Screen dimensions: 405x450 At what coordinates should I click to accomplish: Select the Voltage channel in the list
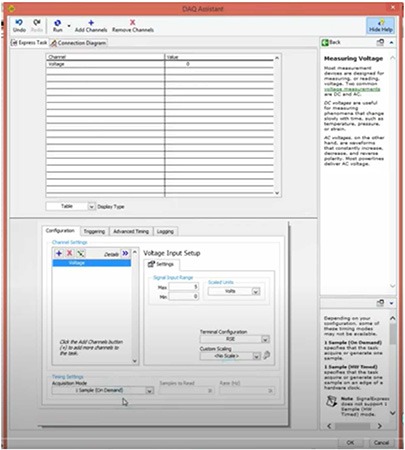(x=92, y=263)
